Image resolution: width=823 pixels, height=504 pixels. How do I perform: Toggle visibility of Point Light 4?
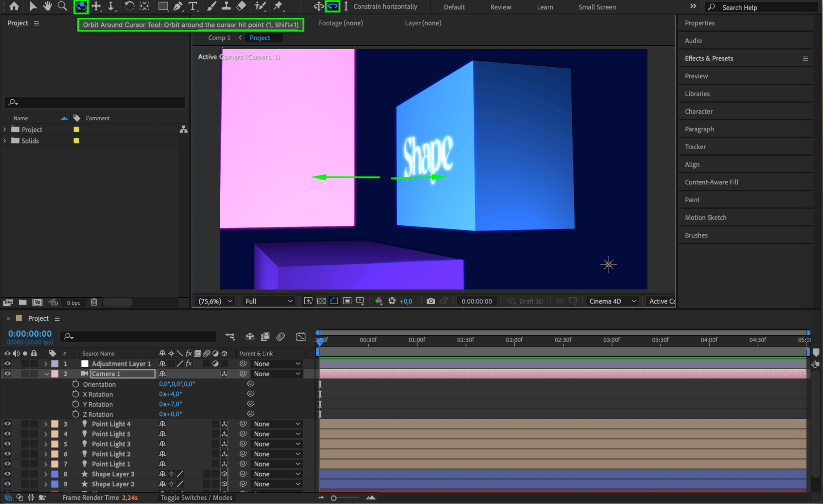[x=7, y=424]
